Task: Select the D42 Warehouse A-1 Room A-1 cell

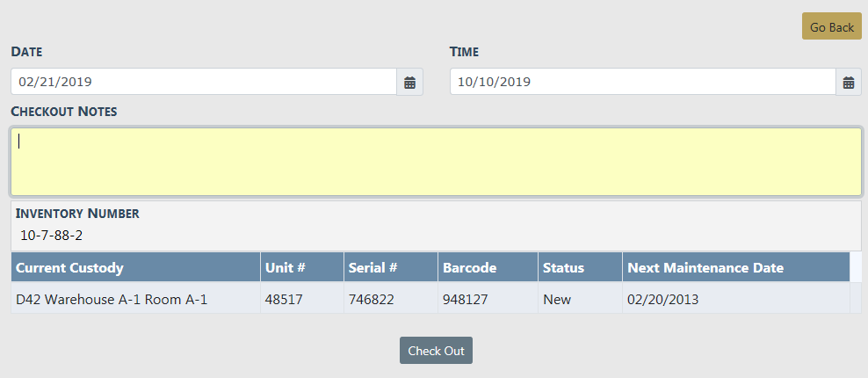Action: pos(112,299)
